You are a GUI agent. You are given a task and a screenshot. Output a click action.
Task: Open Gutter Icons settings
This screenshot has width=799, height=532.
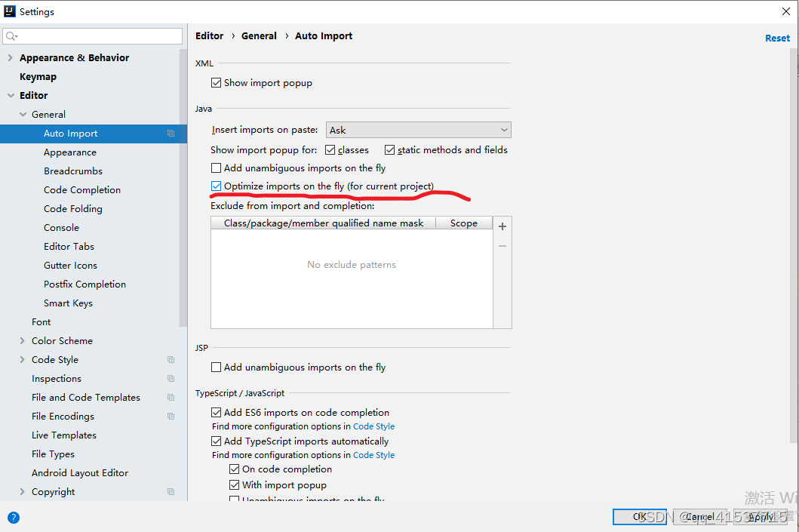[x=70, y=266]
